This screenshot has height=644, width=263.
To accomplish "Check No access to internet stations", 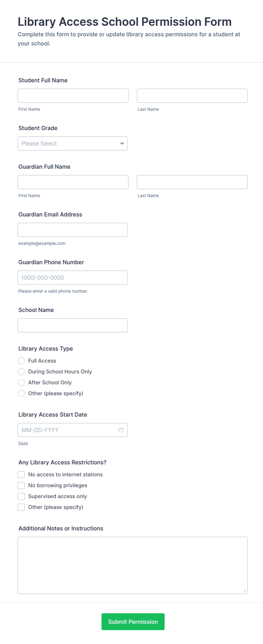I will pos(21,474).
